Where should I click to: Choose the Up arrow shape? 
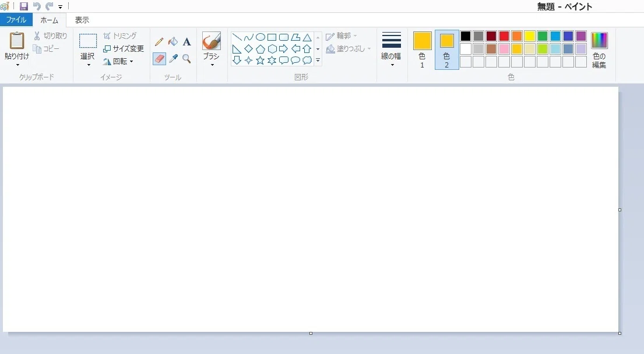pyautogui.click(x=307, y=49)
